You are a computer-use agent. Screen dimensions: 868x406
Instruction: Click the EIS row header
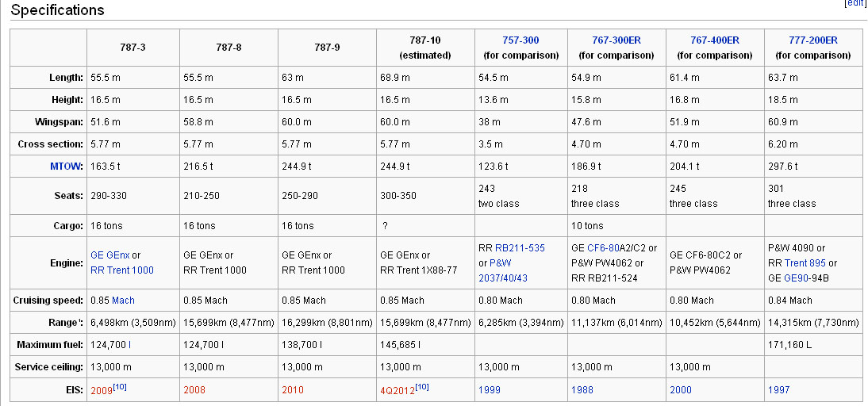click(48, 390)
